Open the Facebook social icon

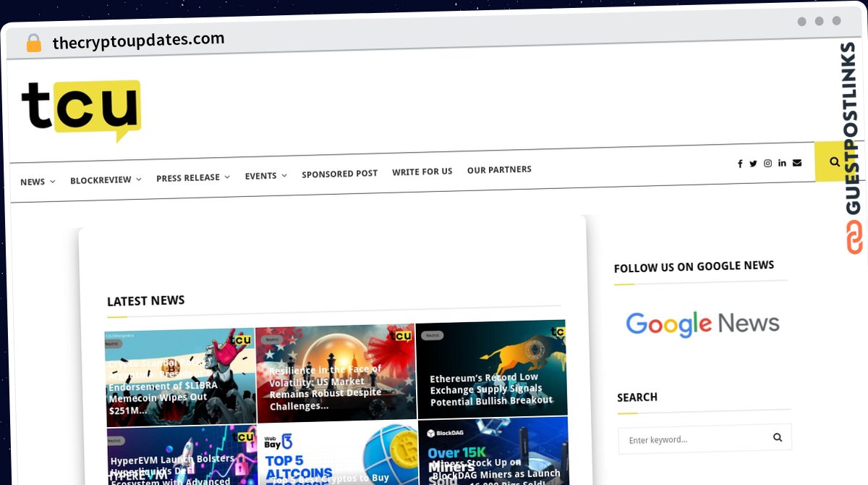pyautogui.click(x=740, y=164)
